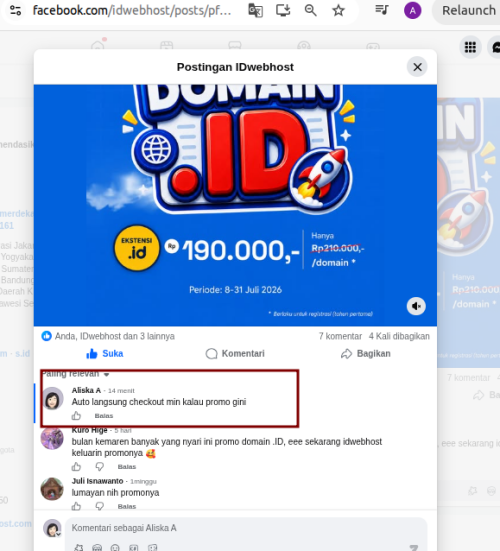The image size is (500, 551).
Task: Click the install app icon in address bar
Action: tap(283, 11)
